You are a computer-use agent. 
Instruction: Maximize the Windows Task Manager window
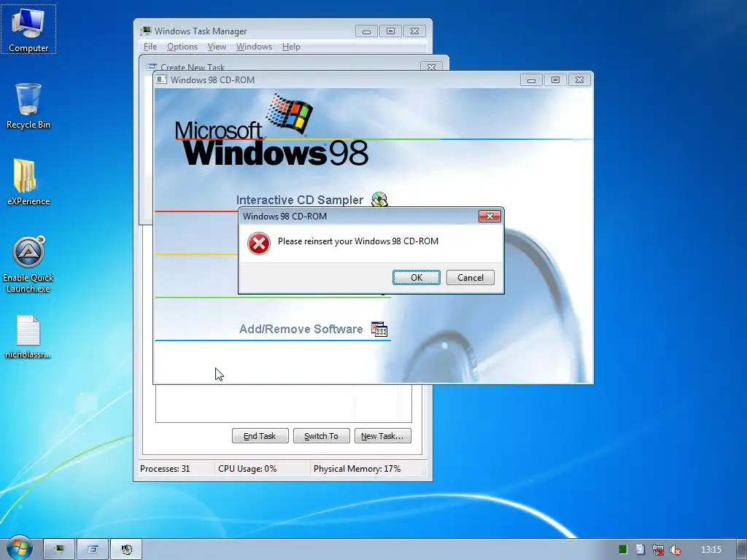(x=391, y=31)
